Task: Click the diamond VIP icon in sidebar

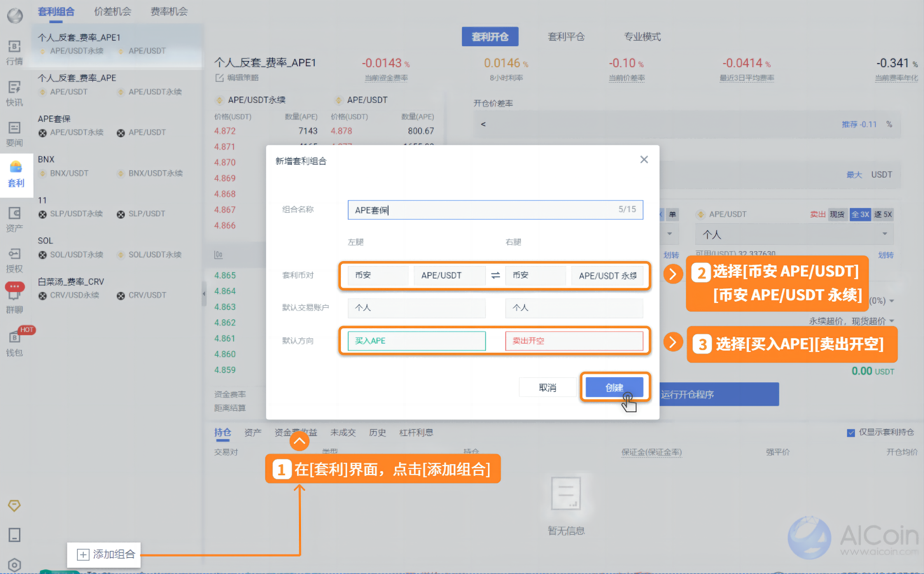Action: 14,505
